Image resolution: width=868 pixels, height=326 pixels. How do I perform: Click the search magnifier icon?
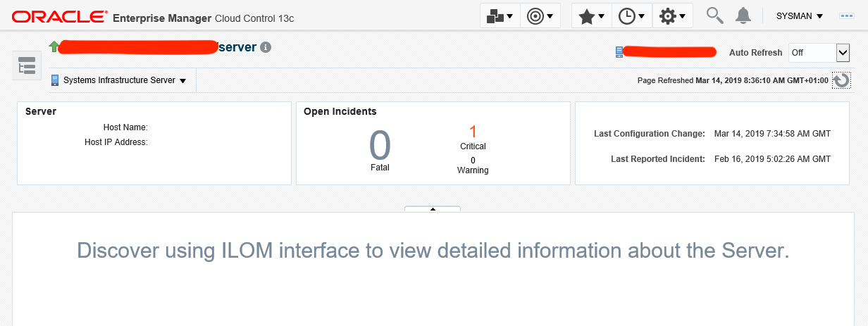point(714,15)
